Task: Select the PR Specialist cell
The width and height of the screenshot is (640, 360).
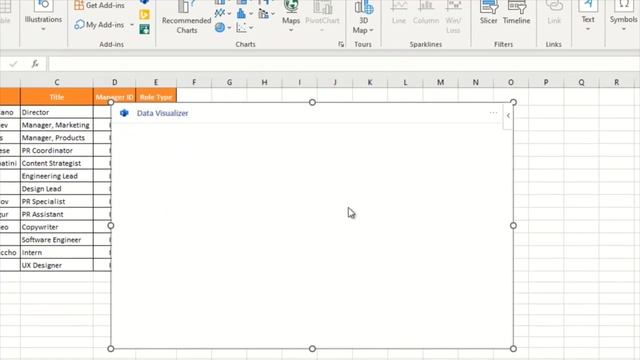Action: point(57,201)
